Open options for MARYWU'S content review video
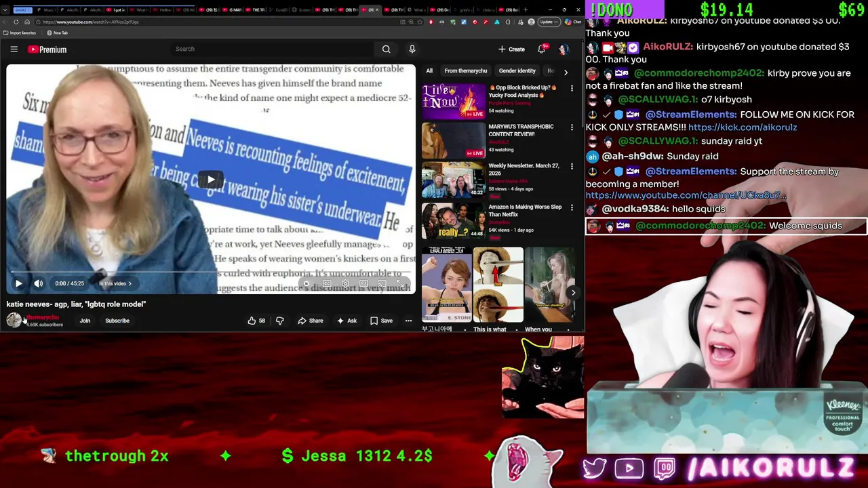868x488 pixels. coord(572,127)
